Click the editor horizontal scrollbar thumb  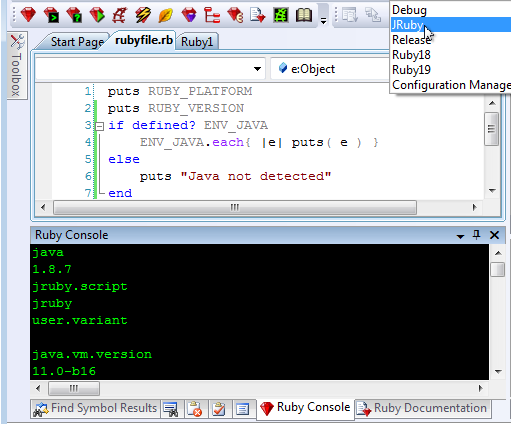point(235,207)
